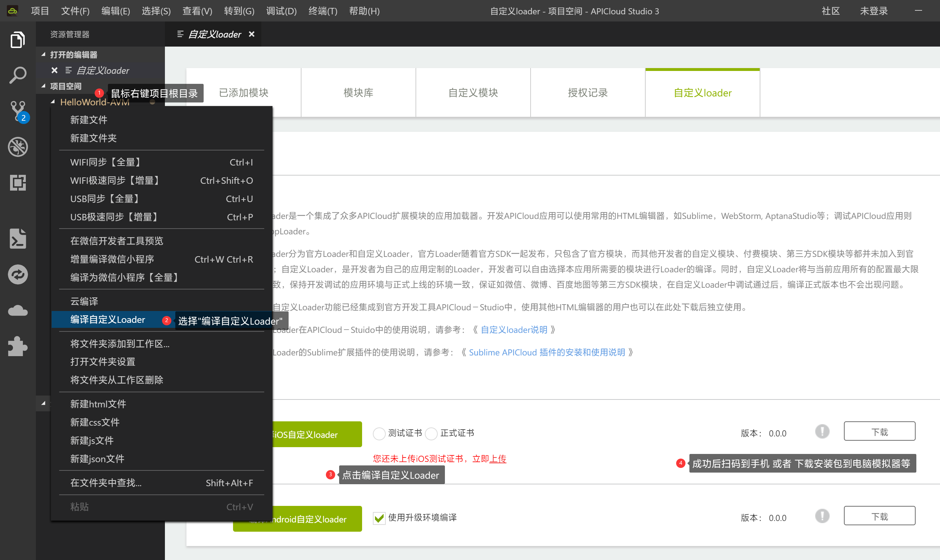Select the 测试证书 radio button
This screenshot has height=560, width=940.
[379, 433]
